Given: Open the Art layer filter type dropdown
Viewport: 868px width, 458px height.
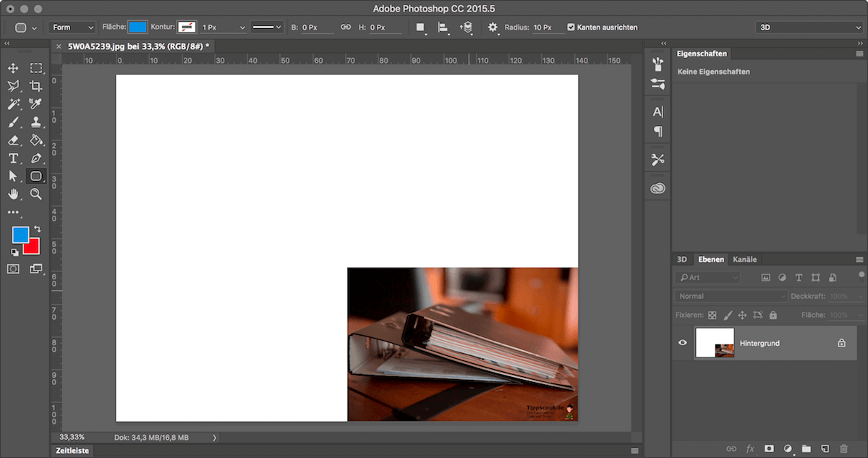Looking at the screenshot, I should [x=708, y=278].
